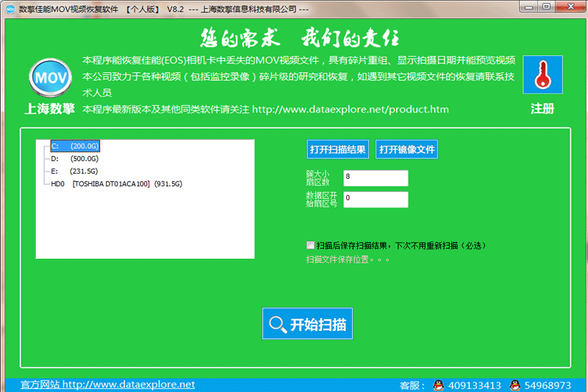Click QQ number 54968973

(548, 385)
